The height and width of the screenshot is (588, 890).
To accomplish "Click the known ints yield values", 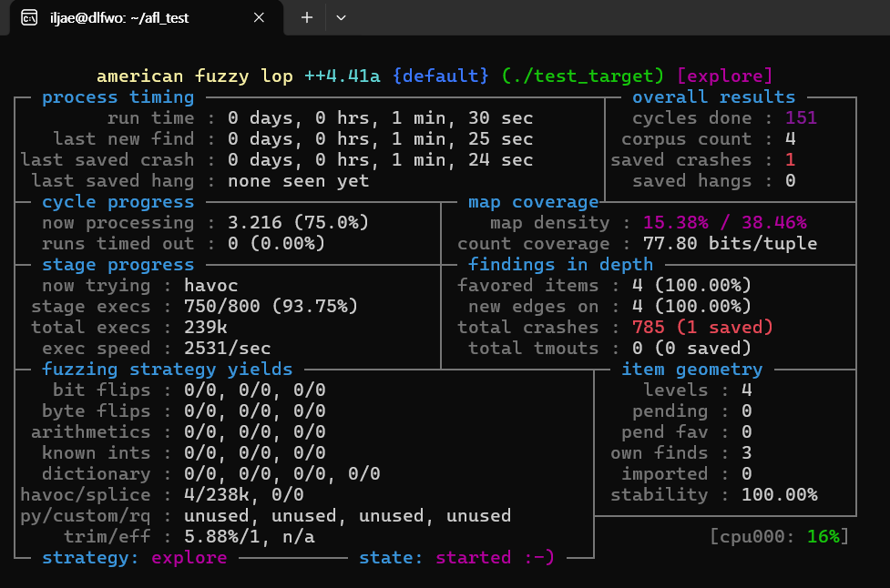I will point(255,453).
